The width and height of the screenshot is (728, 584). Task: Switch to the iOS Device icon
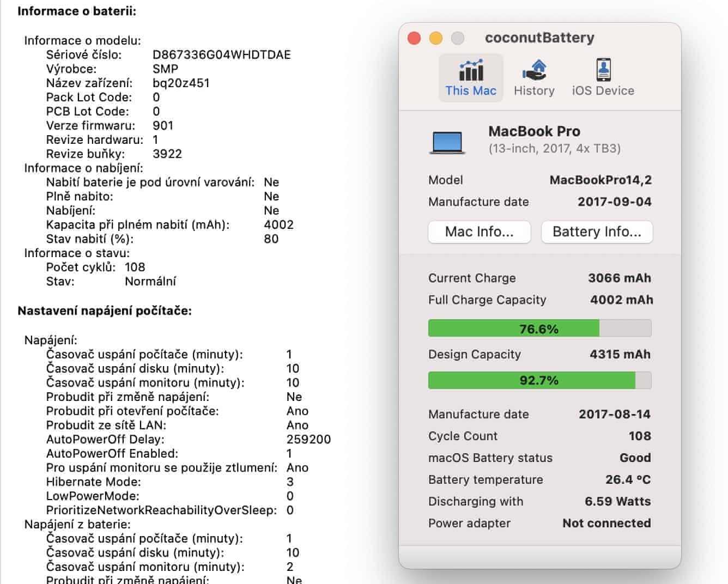(x=603, y=71)
